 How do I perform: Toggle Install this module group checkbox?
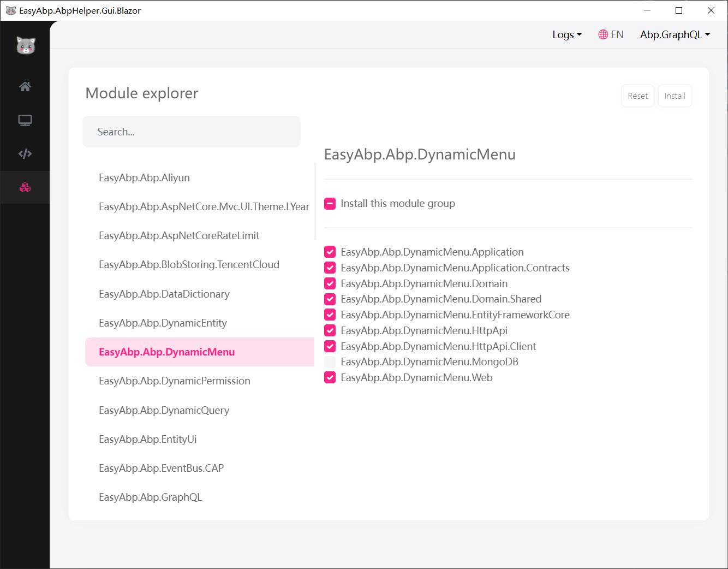[x=330, y=204]
